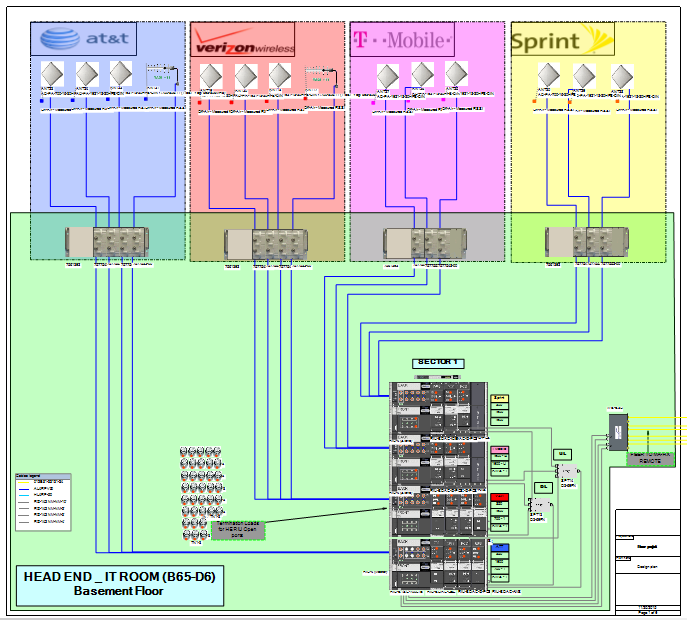The image size is (687, 620).
Task: Click the lower combiner box near racks
Action: click(x=540, y=505)
